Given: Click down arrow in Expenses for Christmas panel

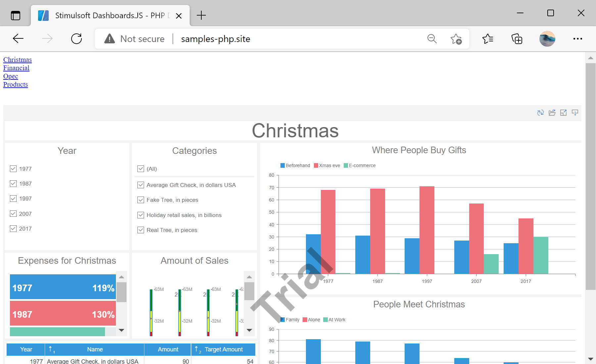Looking at the screenshot, I should click(x=122, y=330).
